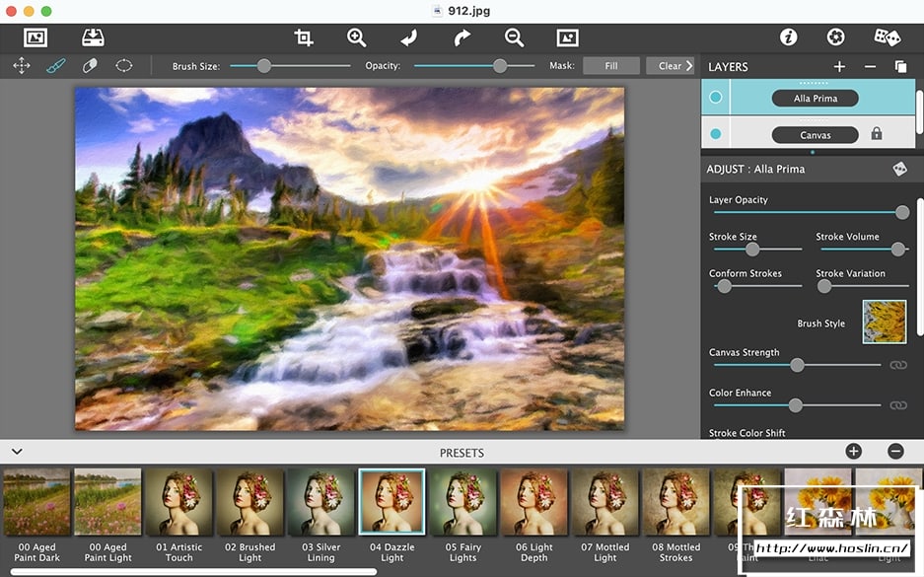Collapse the Presets panel with chevron
Viewport: 924px width, 577px height.
click(17, 452)
